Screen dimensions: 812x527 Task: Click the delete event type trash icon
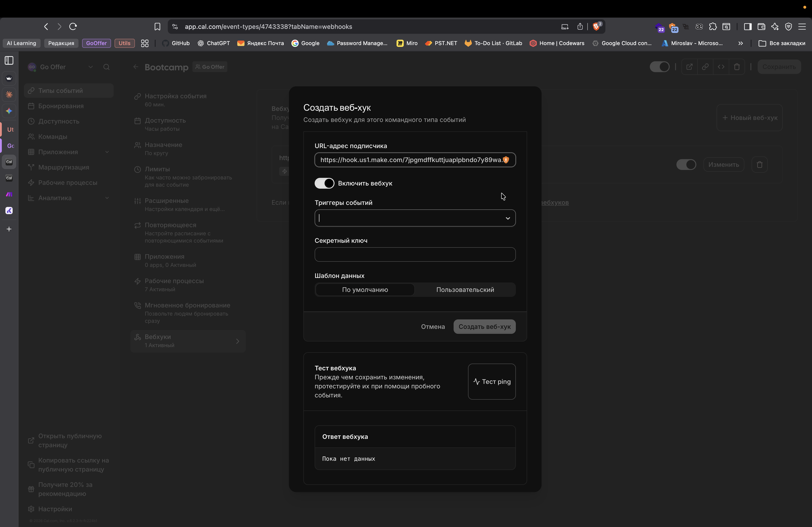(x=737, y=67)
